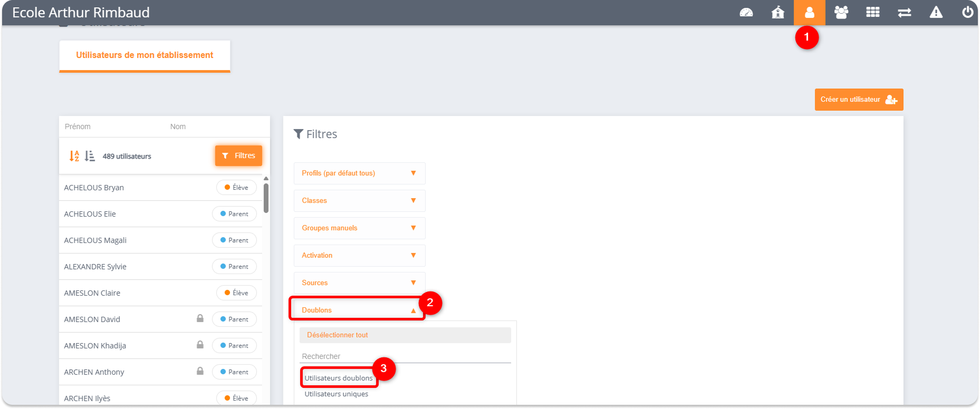The height and width of the screenshot is (409, 980).
Task: Expand the Classes filter dropdown
Action: 359,201
